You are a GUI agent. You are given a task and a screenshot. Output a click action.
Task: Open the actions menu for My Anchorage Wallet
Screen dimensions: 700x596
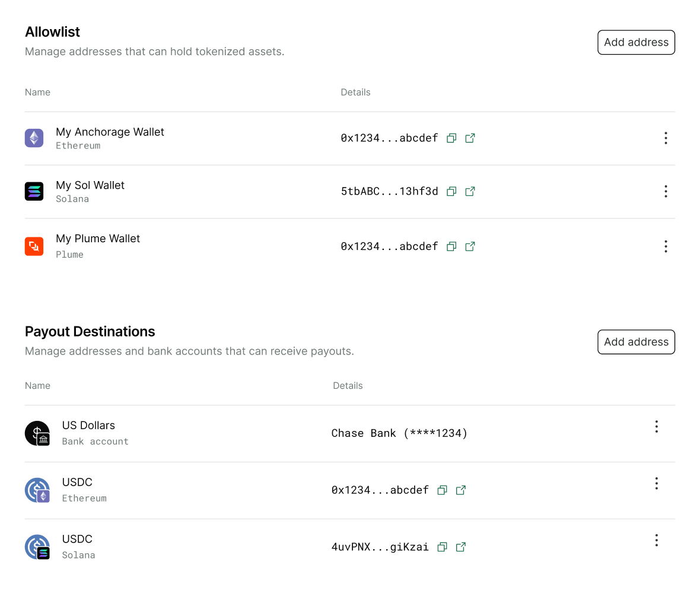pos(666,138)
